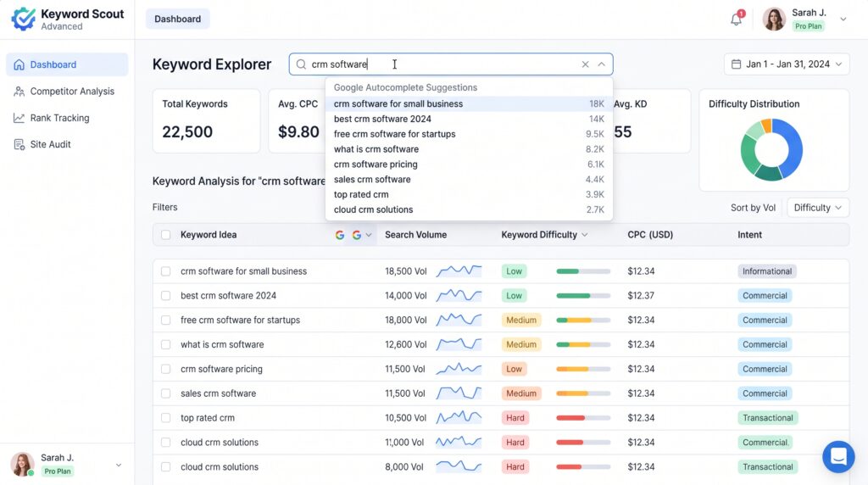Open the Jan 1 - Jan 31, 2024 date picker
The height and width of the screenshot is (485, 868).
[x=787, y=64]
